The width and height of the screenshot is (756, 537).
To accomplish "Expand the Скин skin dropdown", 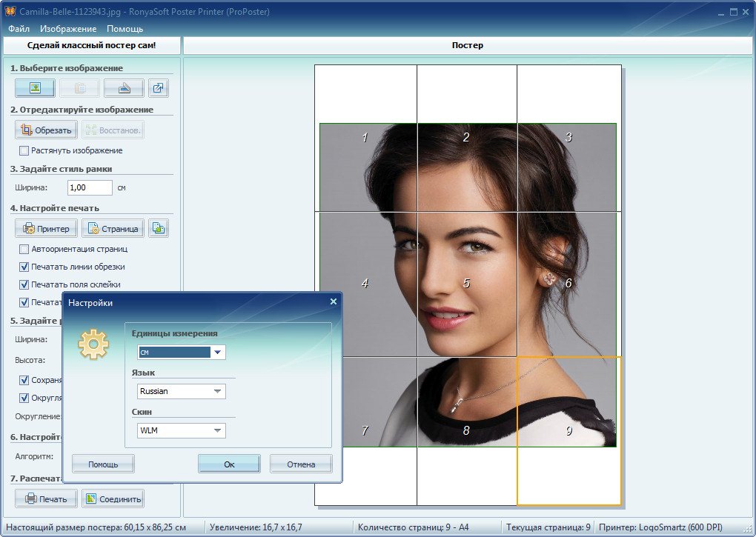I will coord(217,430).
